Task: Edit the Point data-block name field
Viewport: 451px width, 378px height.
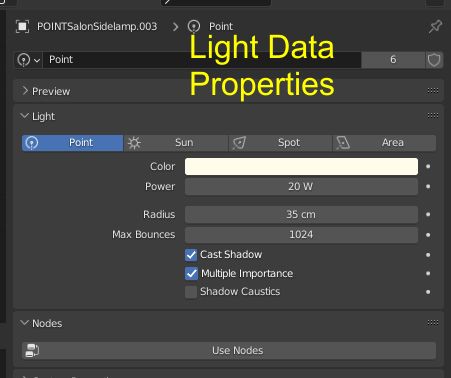Action: (202, 60)
